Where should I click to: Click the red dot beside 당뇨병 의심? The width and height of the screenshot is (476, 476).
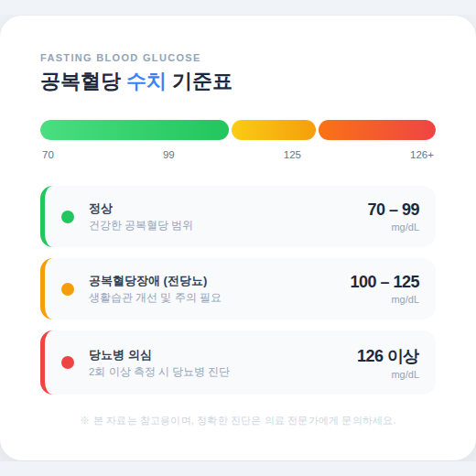68,362
